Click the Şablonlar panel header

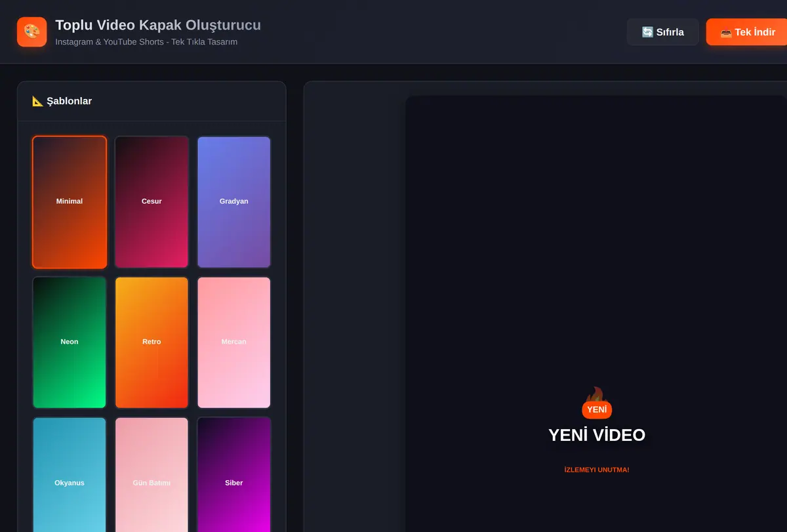(151, 101)
